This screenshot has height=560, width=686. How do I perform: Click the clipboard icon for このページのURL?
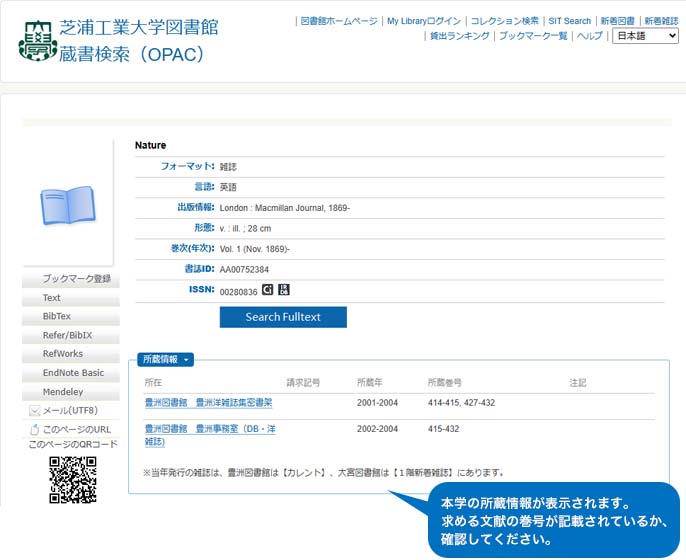coord(35,429)
